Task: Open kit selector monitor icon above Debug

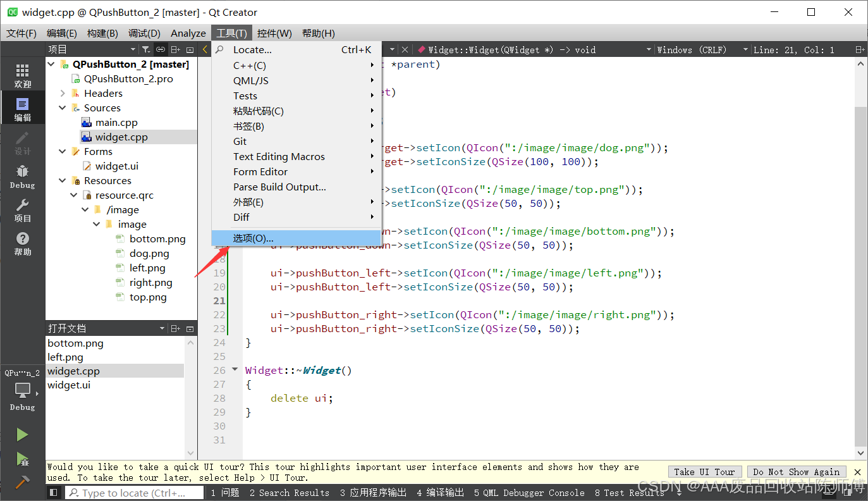Action: point(22,390)
